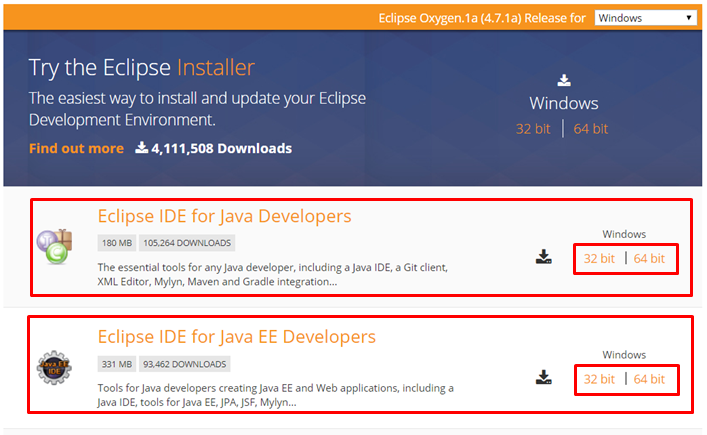Click download icon for Java EE package
This screenshot has width=707, height=435.
click(543, 378)
